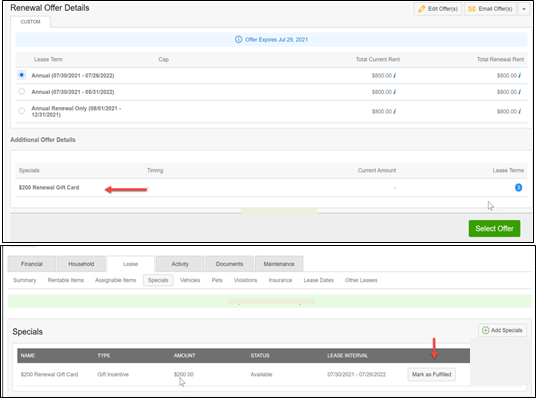Select Annual 07/30/2021 - 05/31/2022 radio button
The image size is (537, 398).
pos(22,91)
